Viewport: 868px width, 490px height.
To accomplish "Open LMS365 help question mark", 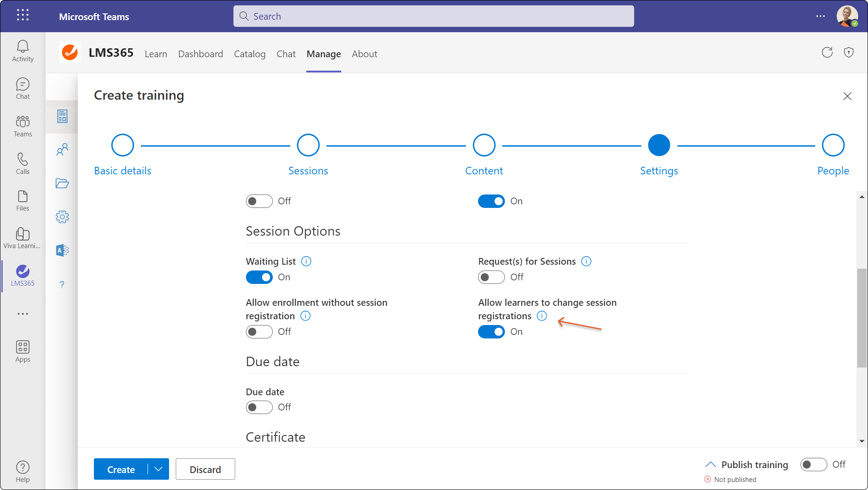I will [x=62, y=284].
